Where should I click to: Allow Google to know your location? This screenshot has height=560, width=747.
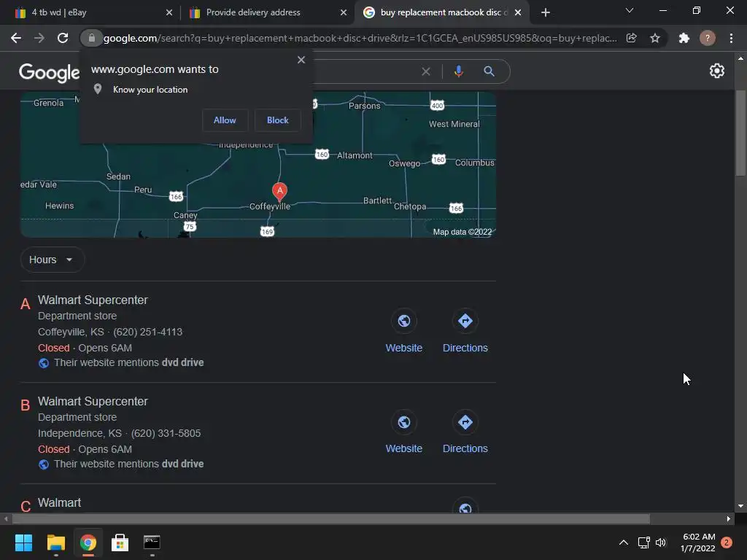click(225, 120)
